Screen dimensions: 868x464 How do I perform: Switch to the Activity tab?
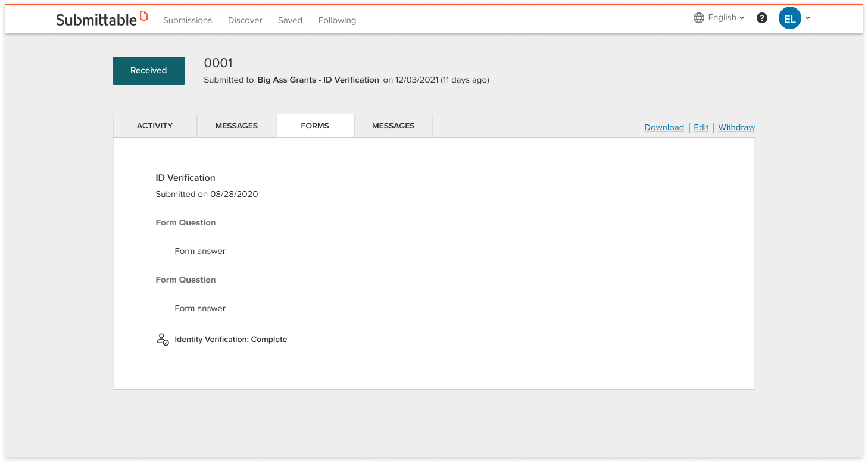tap(155, 126)
